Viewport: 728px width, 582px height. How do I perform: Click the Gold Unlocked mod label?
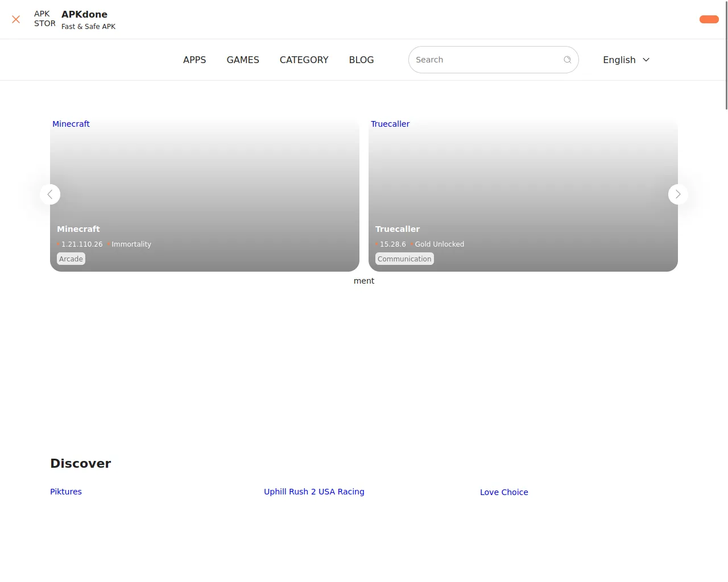pos(440,244)
